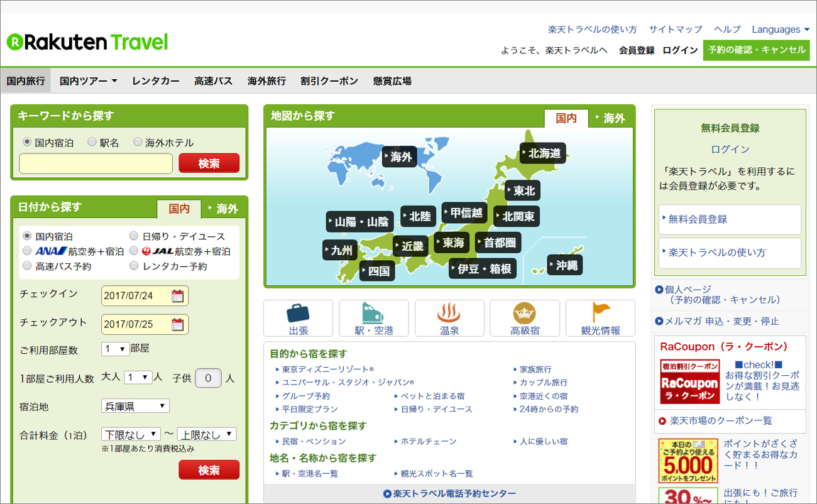Select レンタカー予約 radio button
The height and width of the screenshot is (504, 817).
[x=134, y=266]
